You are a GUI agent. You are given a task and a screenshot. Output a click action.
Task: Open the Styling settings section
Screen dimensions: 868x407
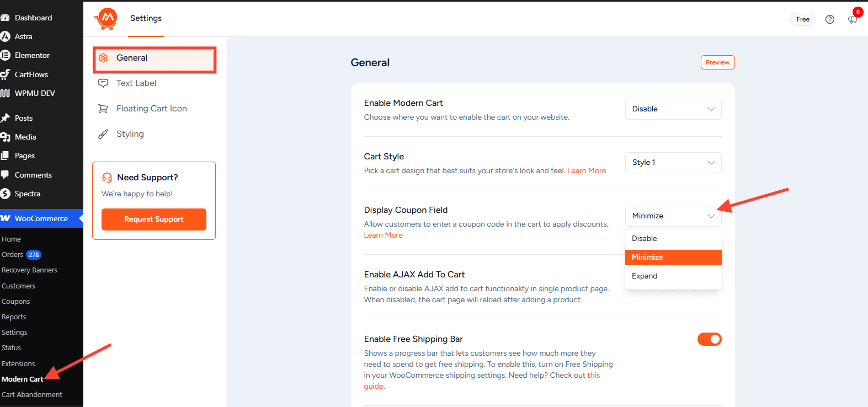point(130,134)
